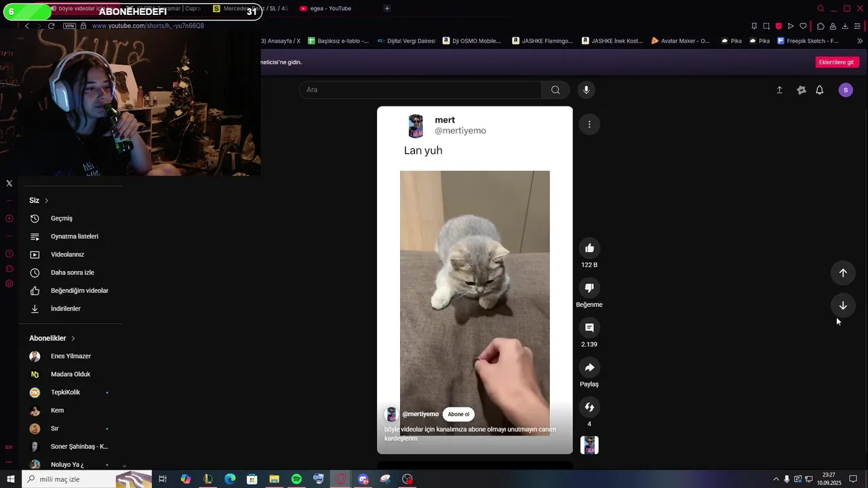Go to previous short with up arrow
The height and width of the screenshot is (488, 868).
click(843, 272)
